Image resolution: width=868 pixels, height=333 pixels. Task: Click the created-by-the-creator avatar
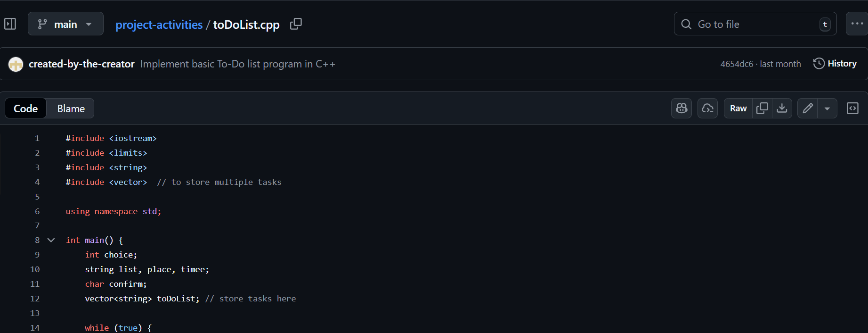[15, 64]
